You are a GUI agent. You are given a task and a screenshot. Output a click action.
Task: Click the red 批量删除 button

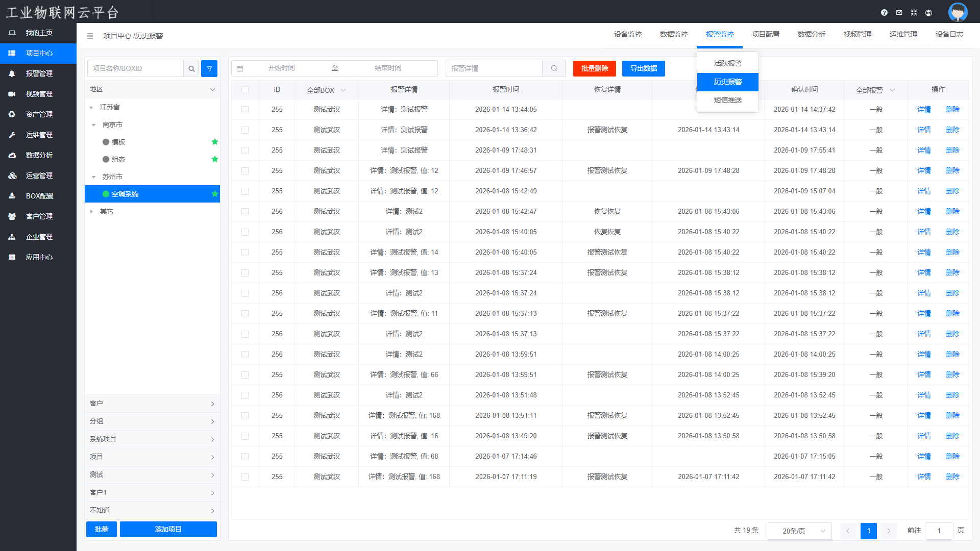point(594,68)
